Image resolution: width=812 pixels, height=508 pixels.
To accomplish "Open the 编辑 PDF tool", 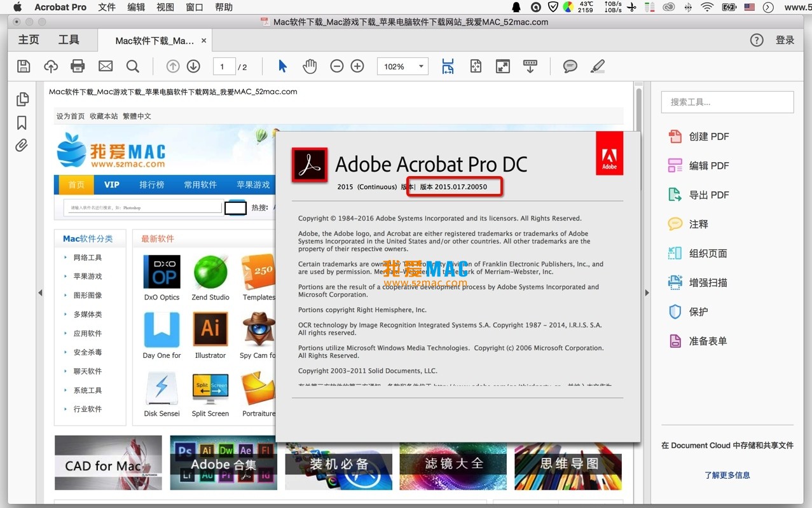I will [698, 166].
